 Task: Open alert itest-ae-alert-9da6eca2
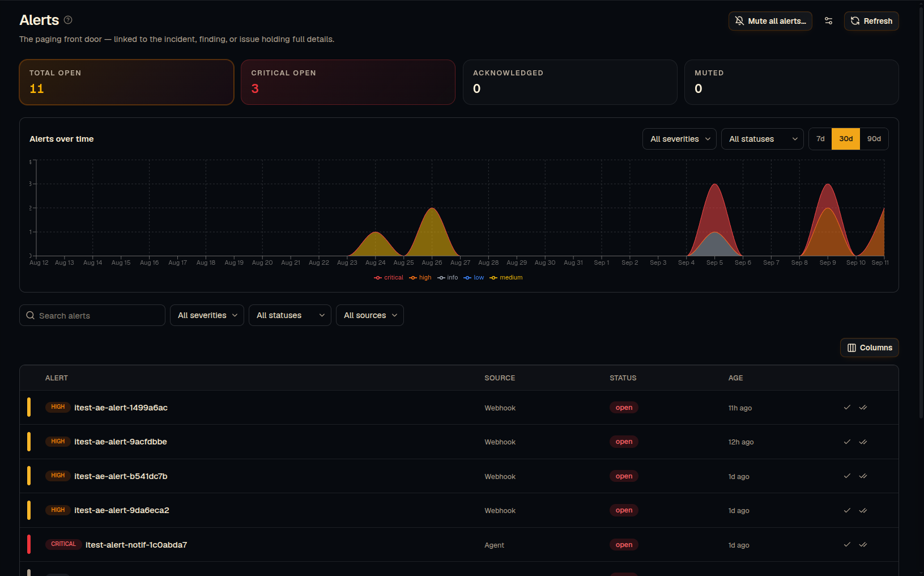coord(122,510)
